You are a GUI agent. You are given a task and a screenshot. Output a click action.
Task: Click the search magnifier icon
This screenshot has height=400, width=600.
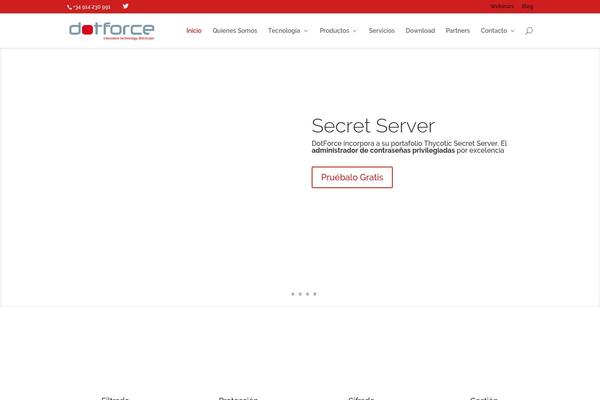529,31
